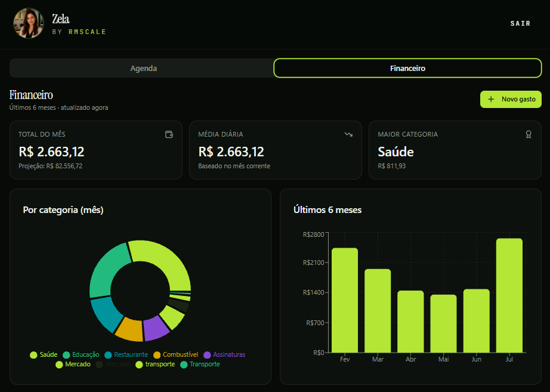This screenshot has height=392, width=550.
Task: Switch to the Agenda tab
Action: click(143, 68)
